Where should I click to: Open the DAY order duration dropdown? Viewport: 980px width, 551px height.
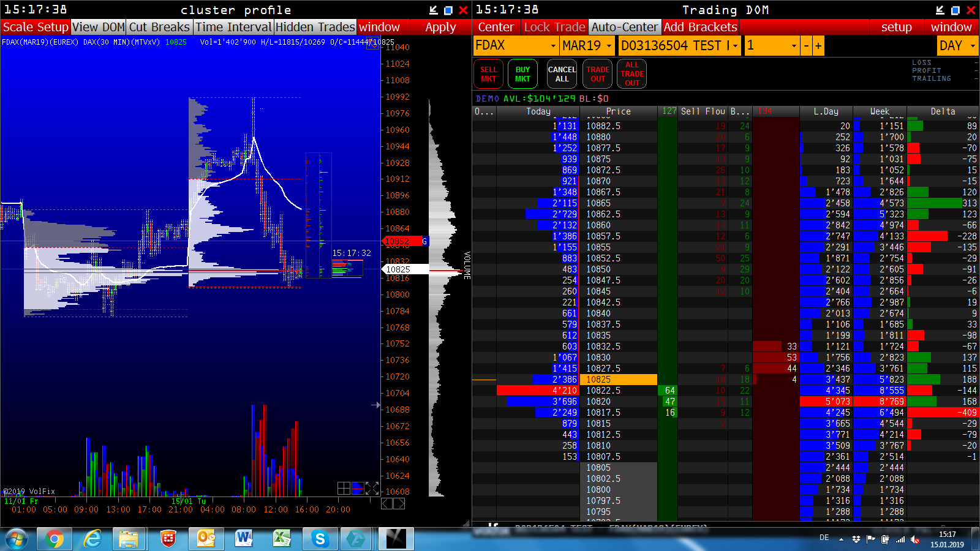[958, 46]
